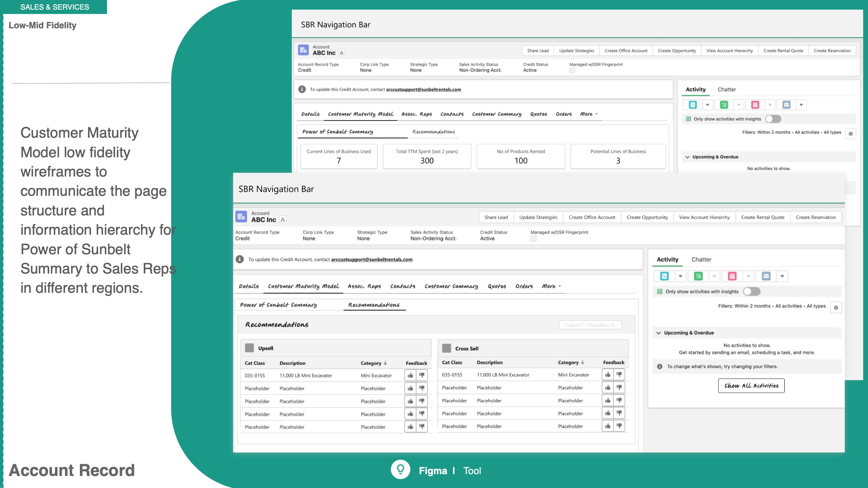Click Create Reservation button in front window
868x488 pixels.
(x=816, y=217)
